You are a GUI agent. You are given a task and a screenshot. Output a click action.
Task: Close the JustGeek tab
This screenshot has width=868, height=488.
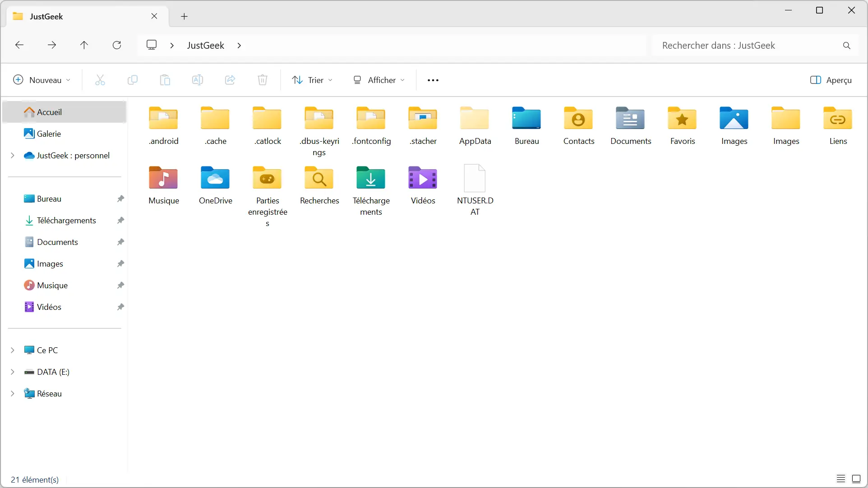pyautogui.click(x=154, y=16)
